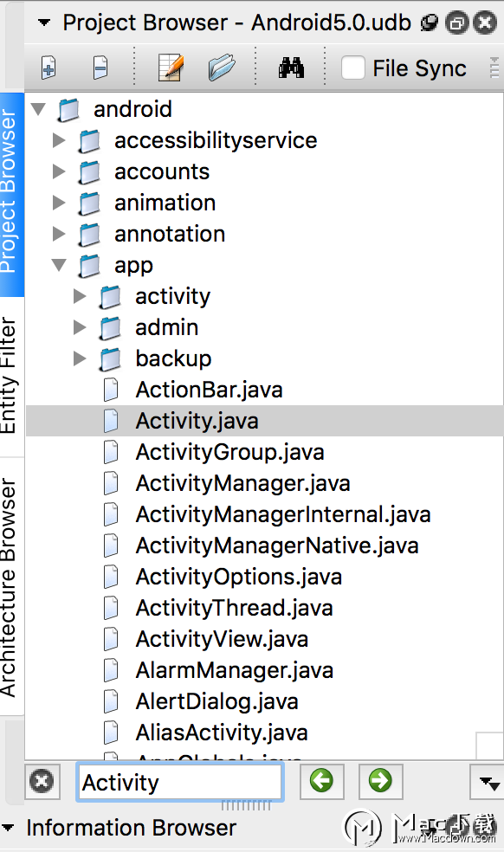Expand the Information Browser panel
The width and height of the screenshot is (504, 852).
(8, 828)
